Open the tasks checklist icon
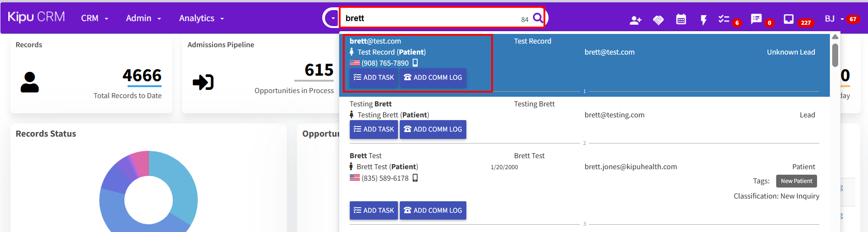Screen dimensions: 868x232 (x=724, y=19)
